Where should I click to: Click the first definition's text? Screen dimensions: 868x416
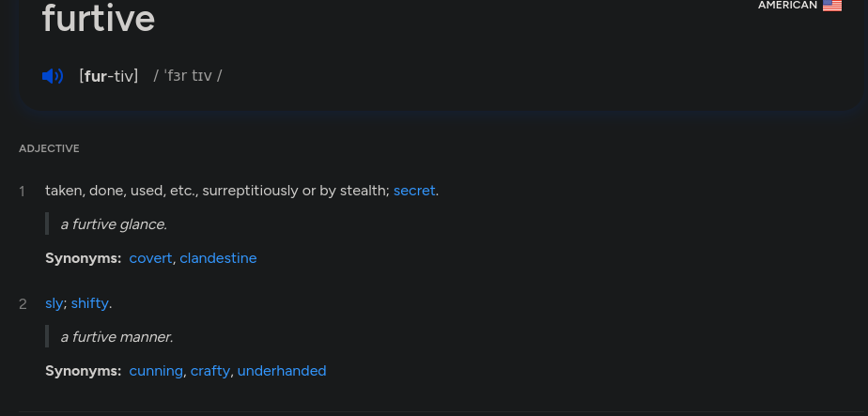(x=242, y=191)
